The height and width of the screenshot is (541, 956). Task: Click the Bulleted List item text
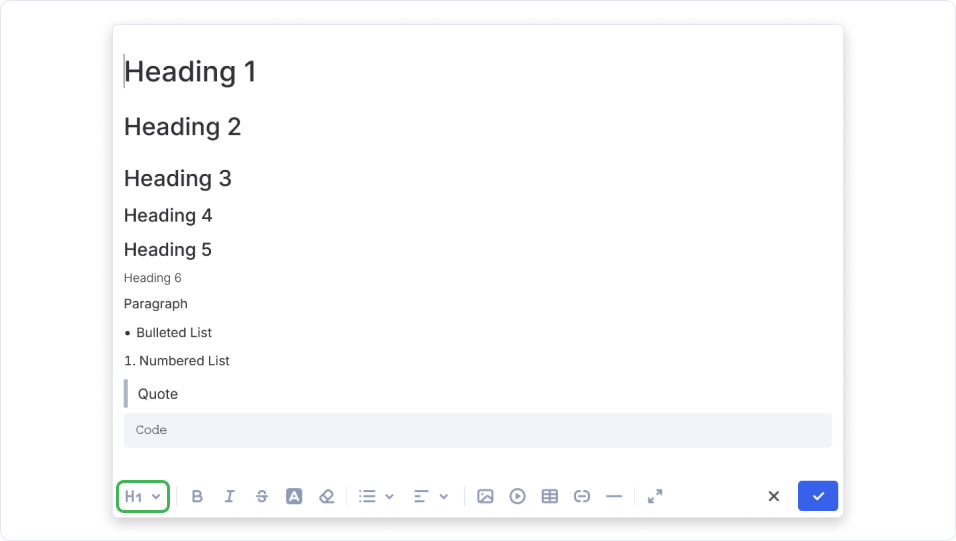point(174,332)
